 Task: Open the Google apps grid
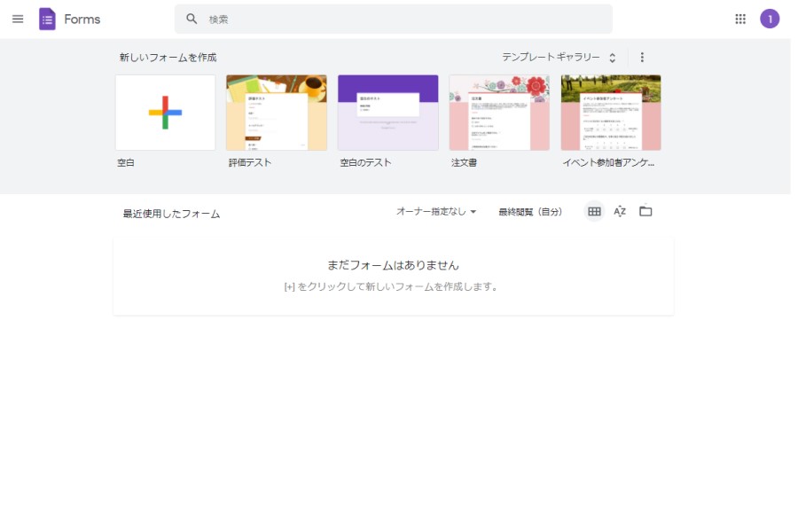click(x=740, y=19)
